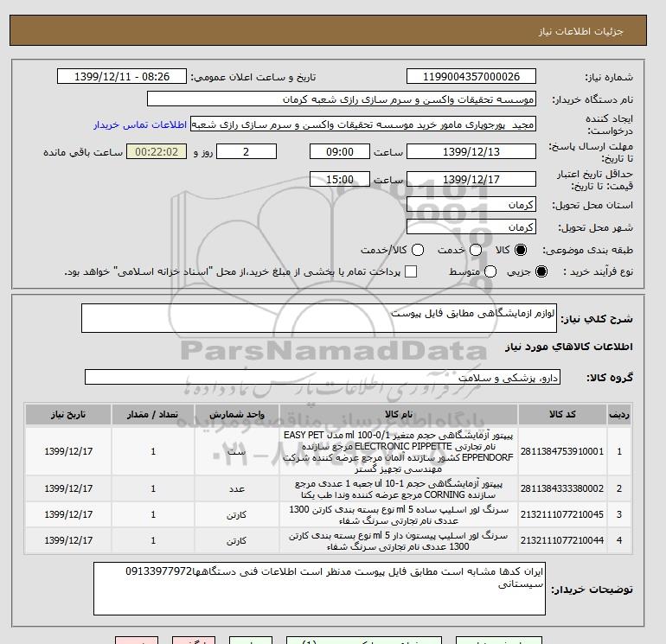
Task: Click the need date cell in row 3
Action: [68, 514]
